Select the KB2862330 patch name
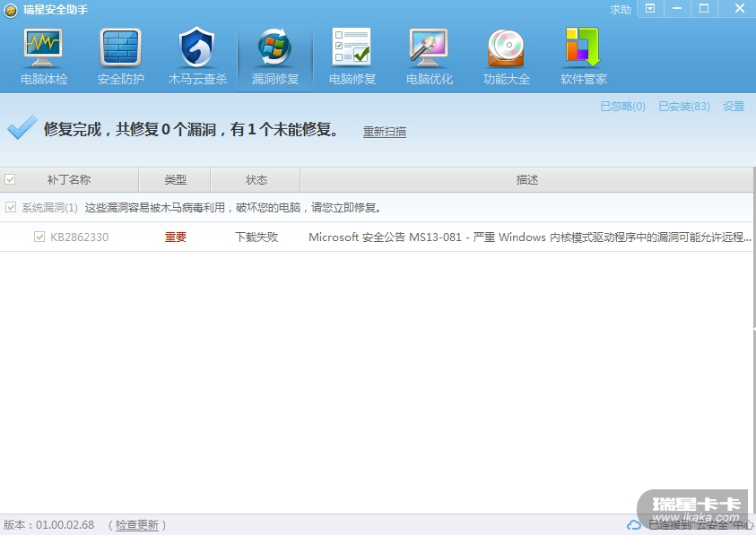 (x=80, y=237)
